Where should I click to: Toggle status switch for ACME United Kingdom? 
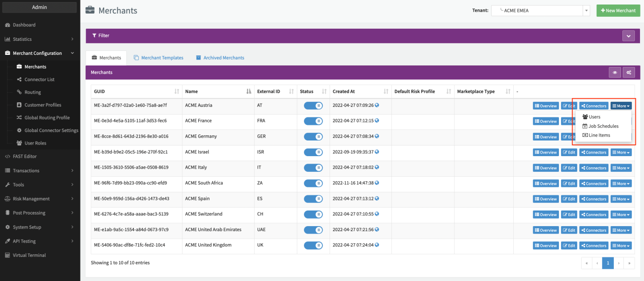tap(313, 246)
